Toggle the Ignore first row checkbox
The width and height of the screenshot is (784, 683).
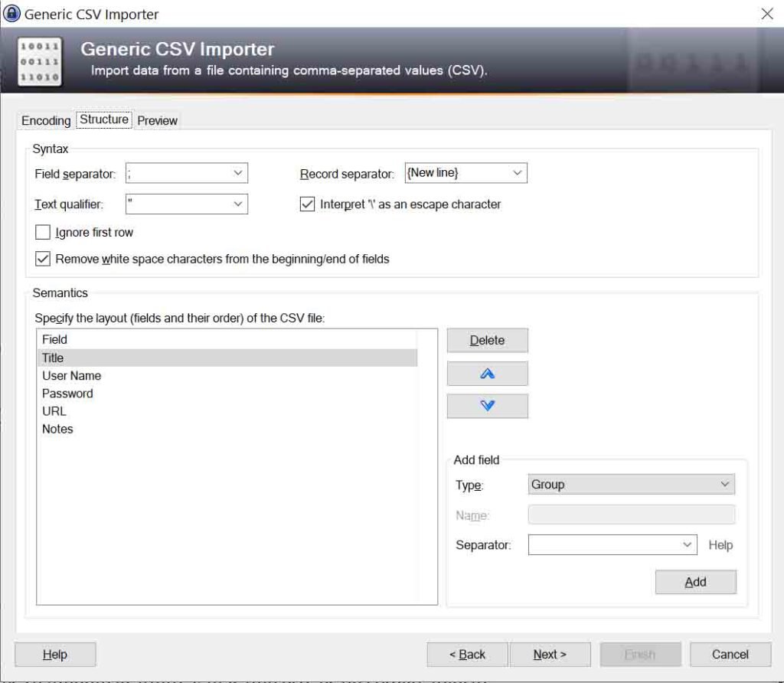(43, 233)
